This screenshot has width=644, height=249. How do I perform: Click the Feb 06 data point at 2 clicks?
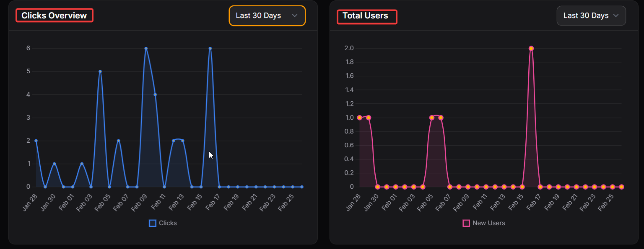[119, 141]
